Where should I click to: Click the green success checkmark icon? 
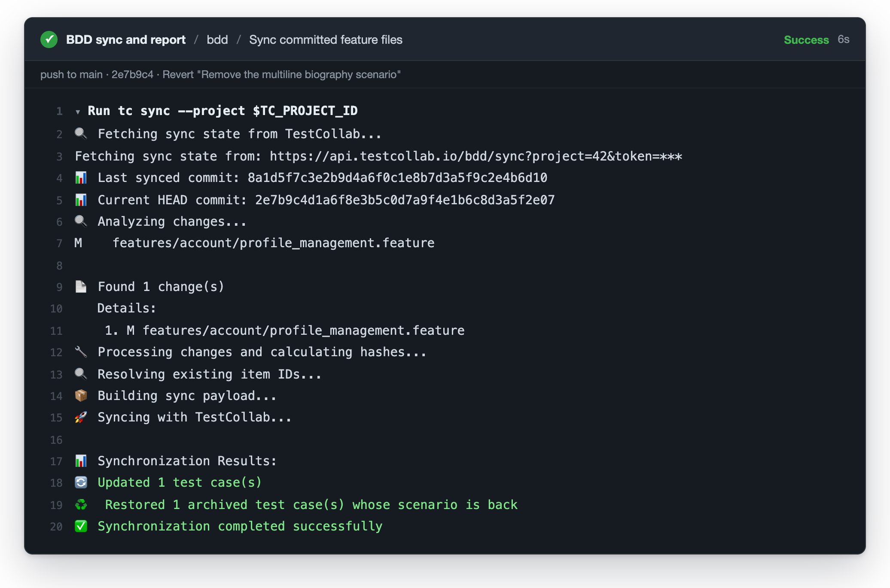pyautogui.click(x=49, y=39)
